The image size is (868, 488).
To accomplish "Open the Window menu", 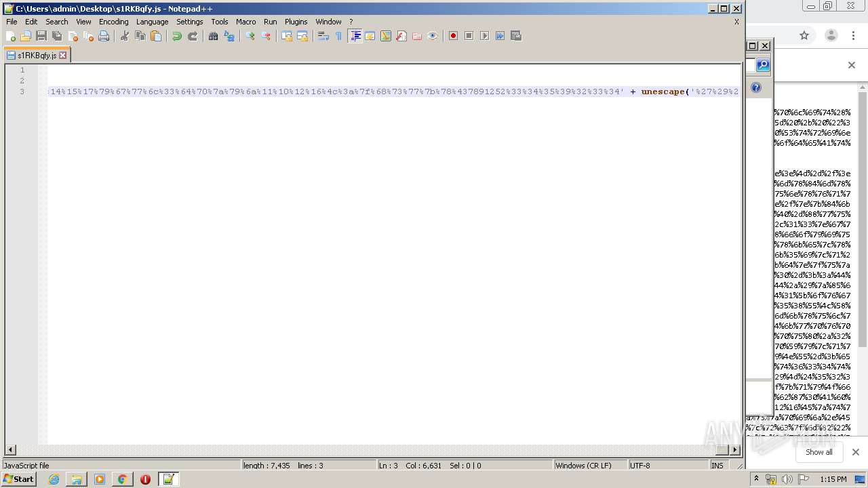I will (328, 22).
